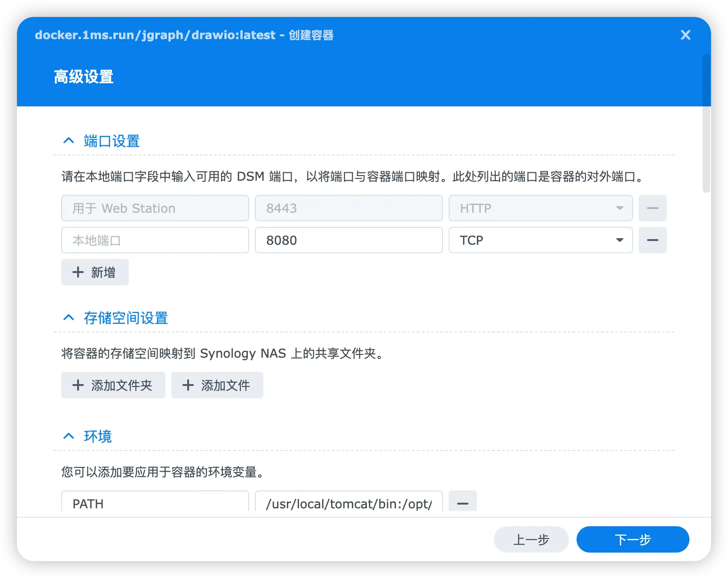Open the HTTP protocol dropdown
The height and width of the screenshot is (578, 728).
[x=541, y=208]
